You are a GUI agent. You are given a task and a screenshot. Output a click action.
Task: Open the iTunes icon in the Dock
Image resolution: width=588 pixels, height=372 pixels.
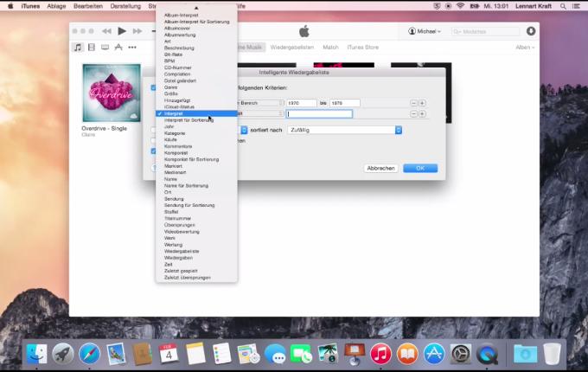(380, 354)
